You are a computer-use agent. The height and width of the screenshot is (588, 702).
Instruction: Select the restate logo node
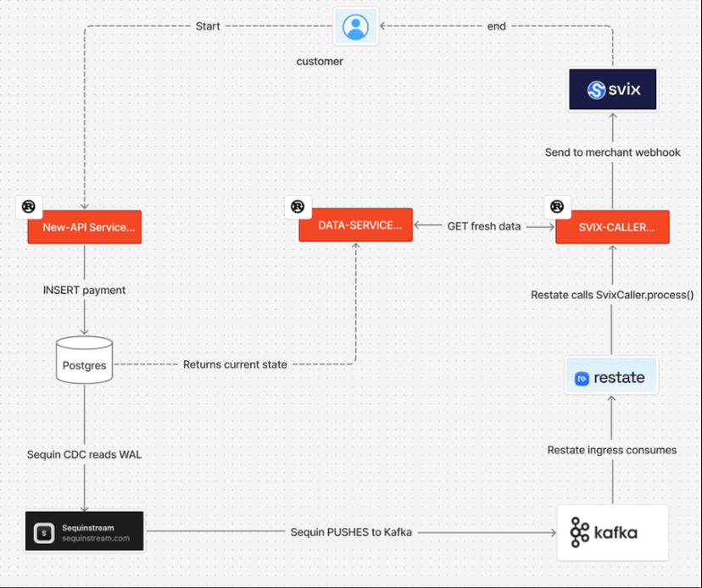pos(611,375)
